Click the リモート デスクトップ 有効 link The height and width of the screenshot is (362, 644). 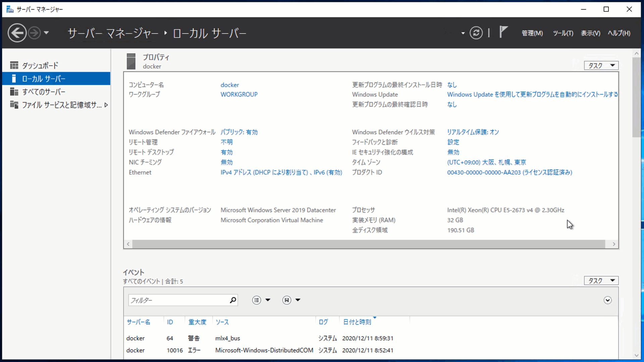226,152
